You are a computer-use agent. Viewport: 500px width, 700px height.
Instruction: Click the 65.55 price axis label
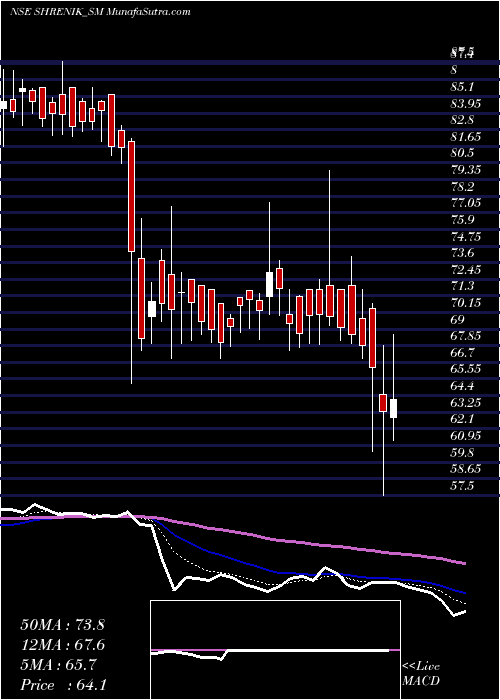pos(466,370)
